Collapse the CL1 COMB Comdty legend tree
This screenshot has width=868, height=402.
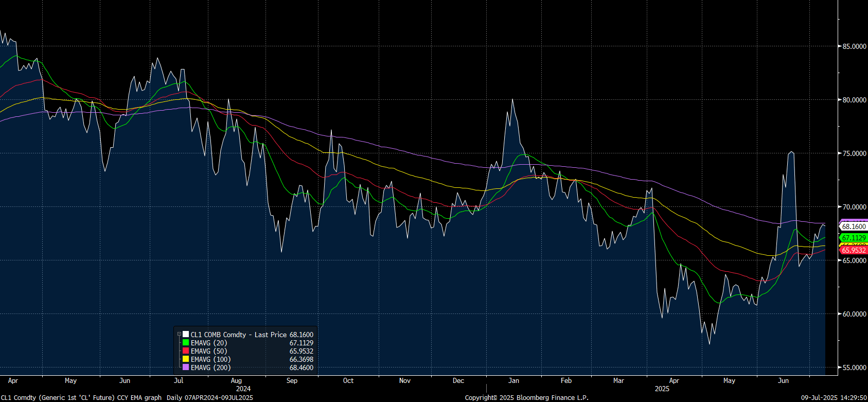[x=179, y=335]
